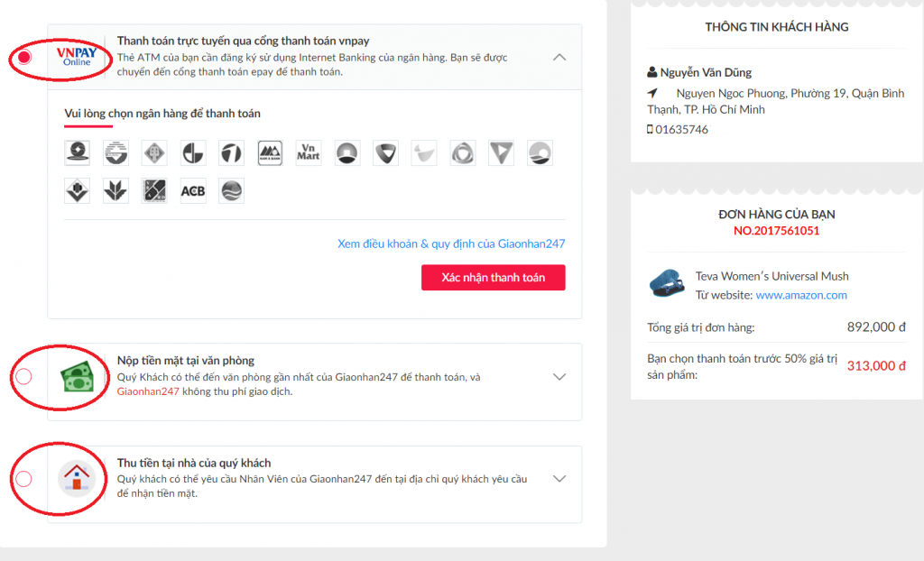Click heading Thu tiền tại nhà của quý khách
Image resolution: width=924 pixels, height=561 pixels.
[194, 463]
